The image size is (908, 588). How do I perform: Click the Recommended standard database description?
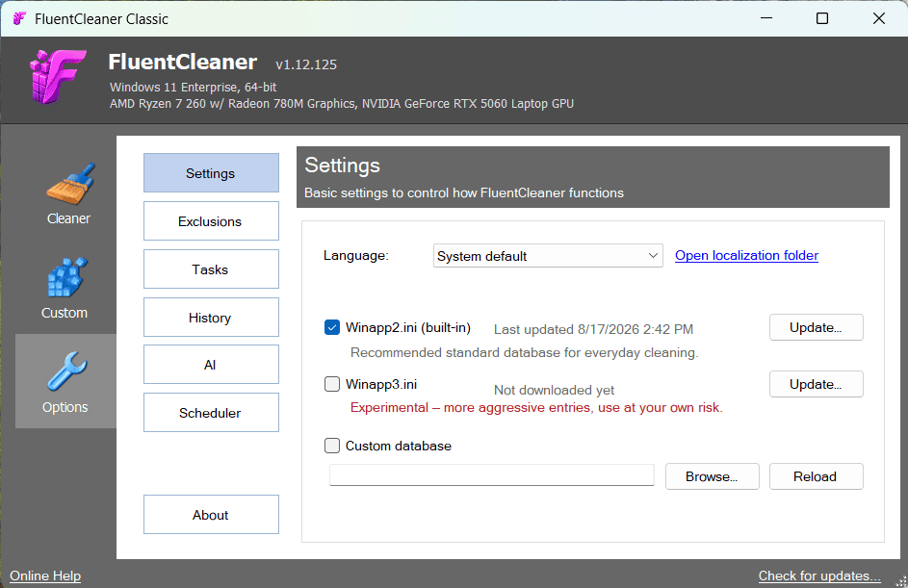click(x=524, y=352)
